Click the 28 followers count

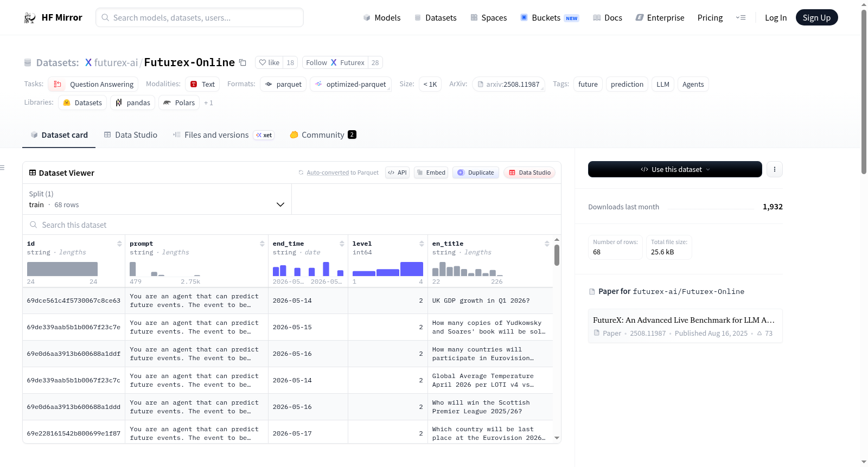(x=375, y=63)
